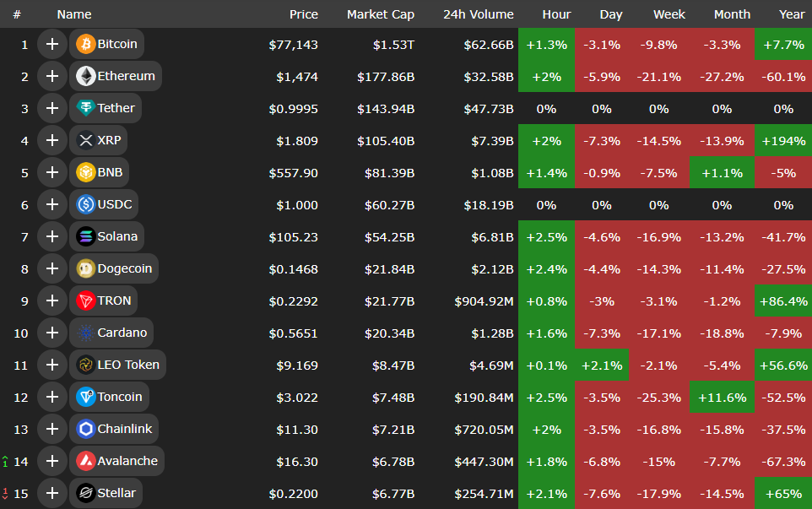Image resolution: width=812 pixels, height=509 pixels.
Task: Click the Chainlink hexagon icon
Action: (x=86, y=429)
